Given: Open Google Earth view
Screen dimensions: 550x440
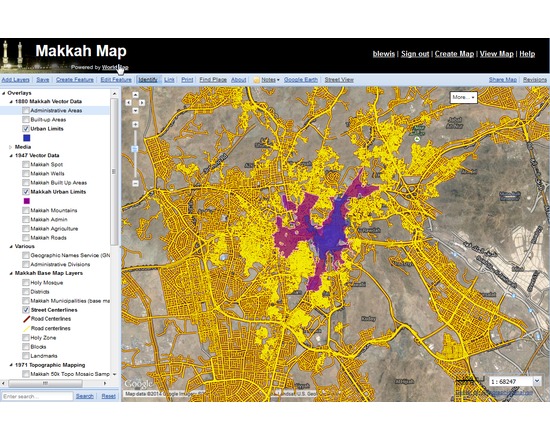Looking at the screenshot, I should pyautogui.click(x=301, y=80).
